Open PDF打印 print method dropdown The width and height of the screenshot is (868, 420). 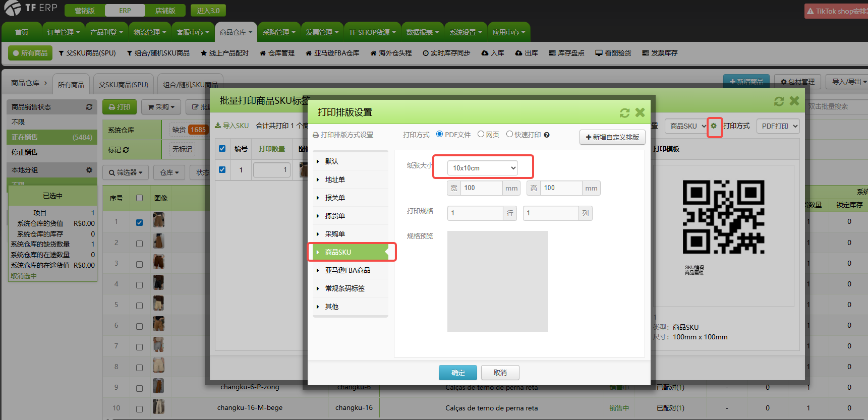(778, 126)
